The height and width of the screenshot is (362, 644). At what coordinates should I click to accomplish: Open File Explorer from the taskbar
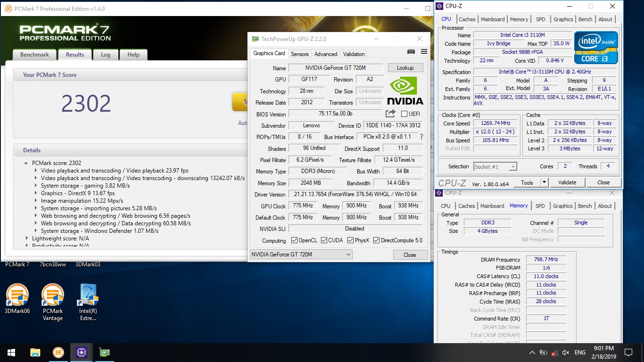coord(35,352)
